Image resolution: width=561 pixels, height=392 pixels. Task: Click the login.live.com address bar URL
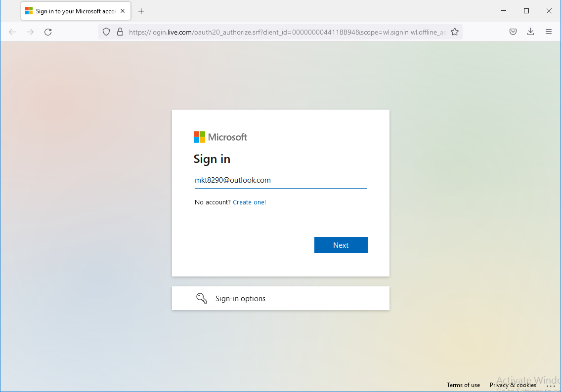coord(288,32)
